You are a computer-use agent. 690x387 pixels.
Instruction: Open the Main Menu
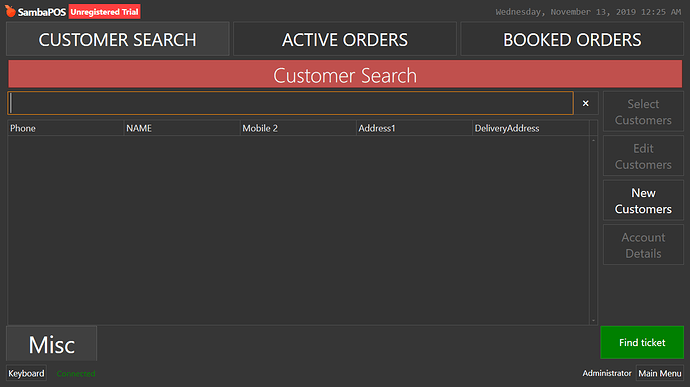[x=660, y=373]
